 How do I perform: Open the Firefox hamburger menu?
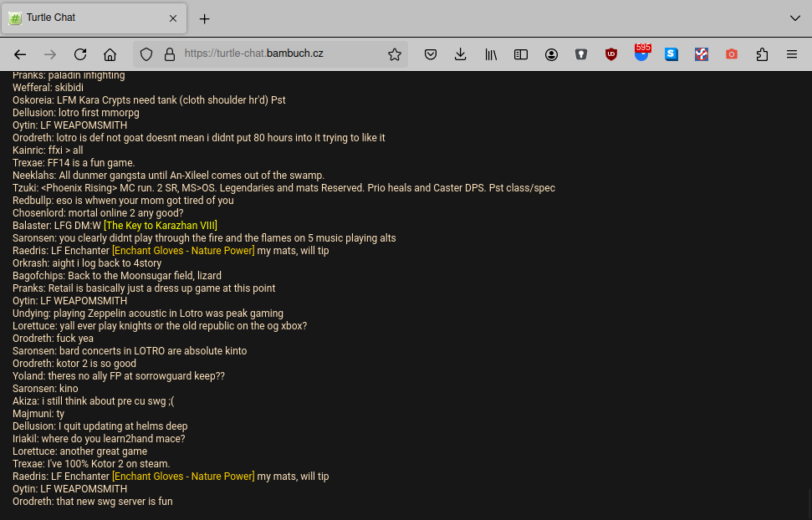click(792, 54)
